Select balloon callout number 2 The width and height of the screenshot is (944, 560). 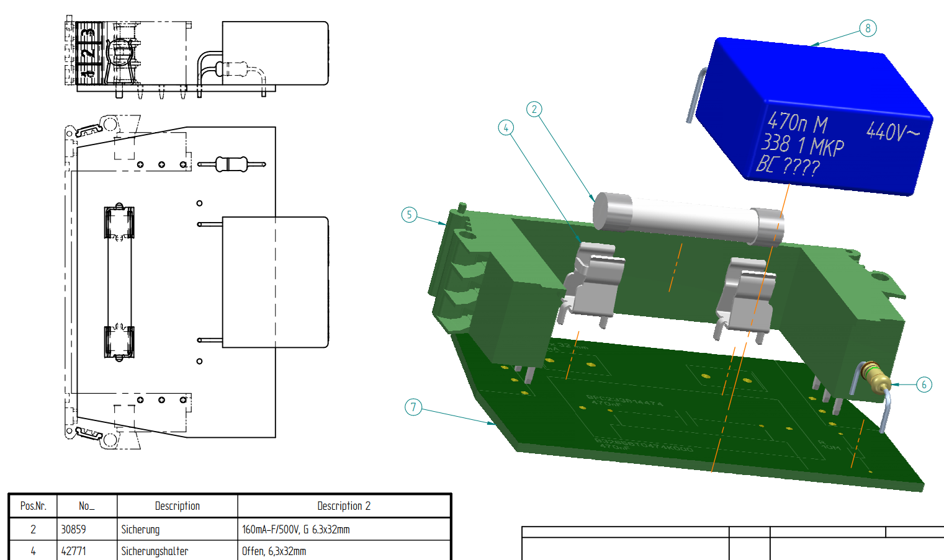[x=534, y=110]
